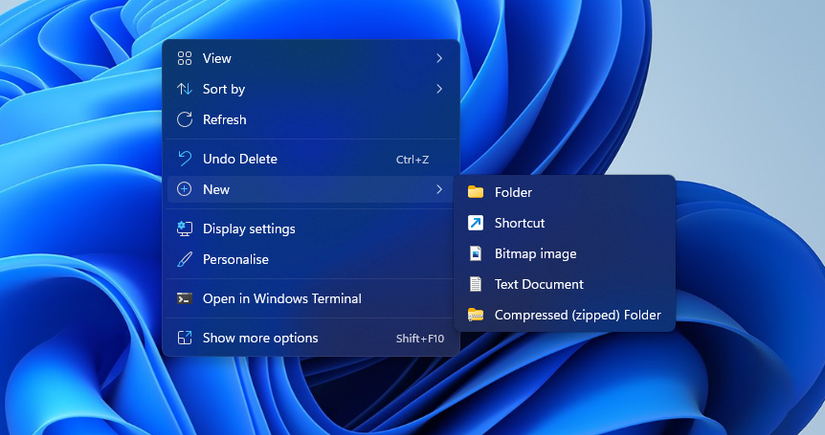
Task: Click the New plus-circle icon
Action: point(184,189)
